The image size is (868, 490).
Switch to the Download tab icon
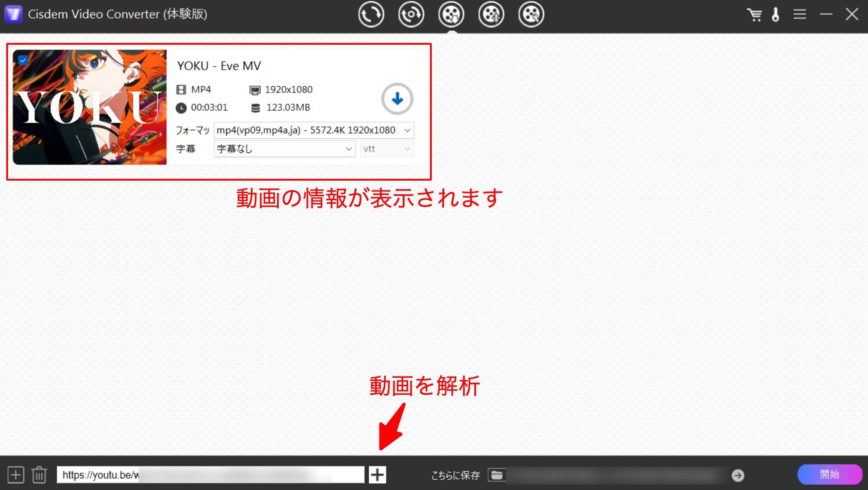[x=451, y=15]
